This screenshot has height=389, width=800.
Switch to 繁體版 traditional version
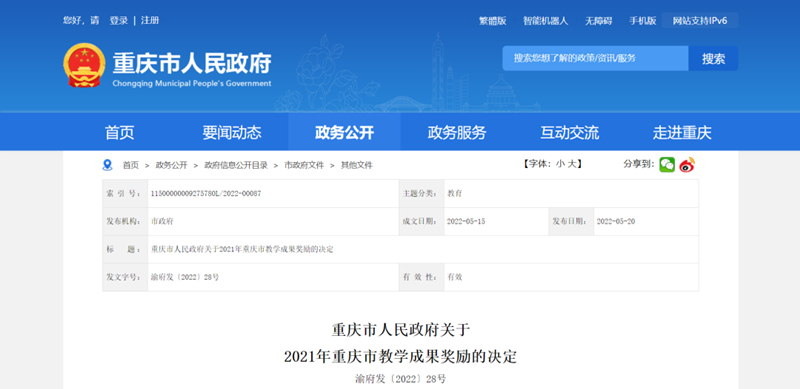click(x=492, y=21)
